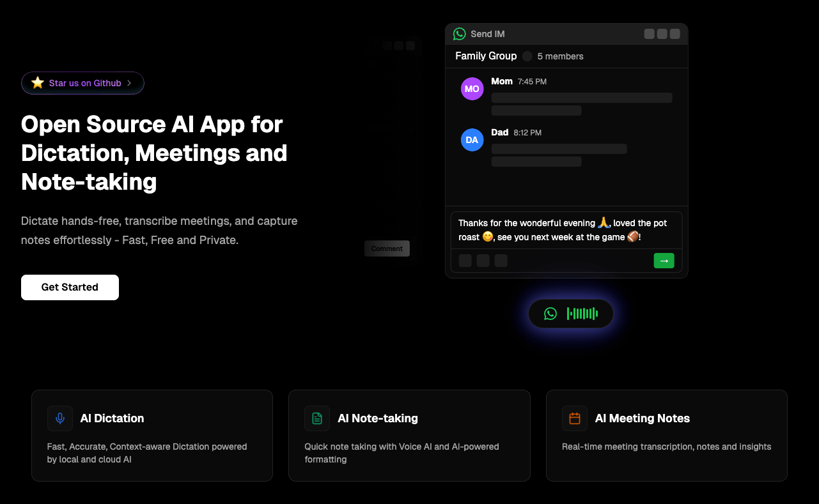Select the AI Note-taking feature card title
Screen dimensions: 819x504
377,418
